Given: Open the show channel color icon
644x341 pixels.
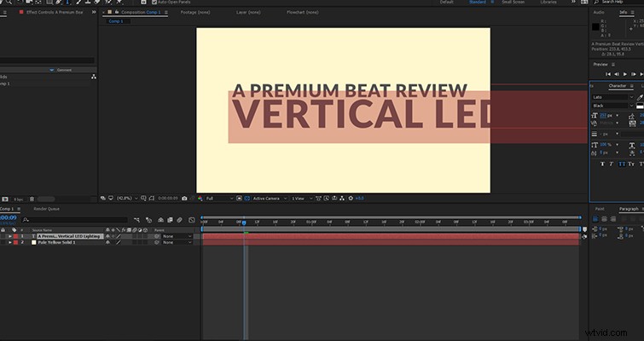Looking at the screenshot, I should pos(200,199).
